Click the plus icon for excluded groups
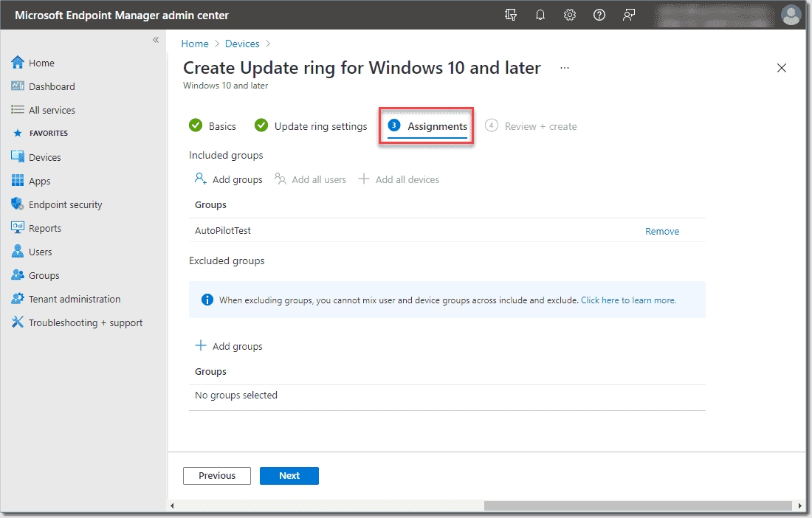The height and width of the screenshot is (518, 812). pyautogui.click(x=200, y=345)
